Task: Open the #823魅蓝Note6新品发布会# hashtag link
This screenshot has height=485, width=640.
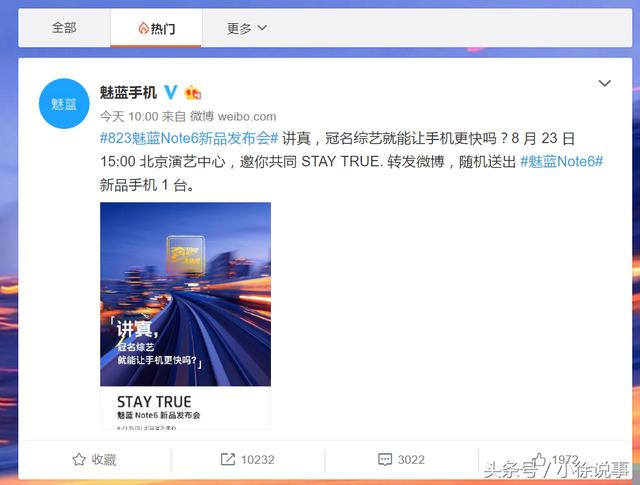Action: coord(189,138)
